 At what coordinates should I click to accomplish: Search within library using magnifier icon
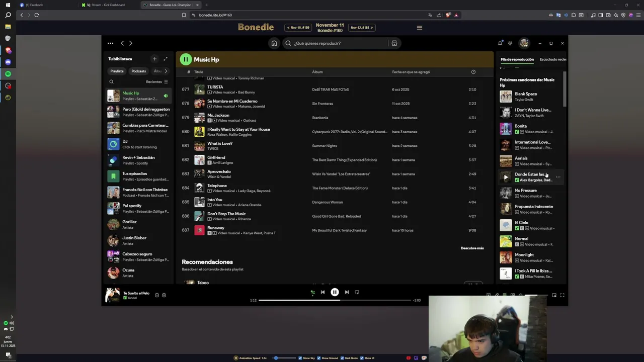tap(112, 81)
